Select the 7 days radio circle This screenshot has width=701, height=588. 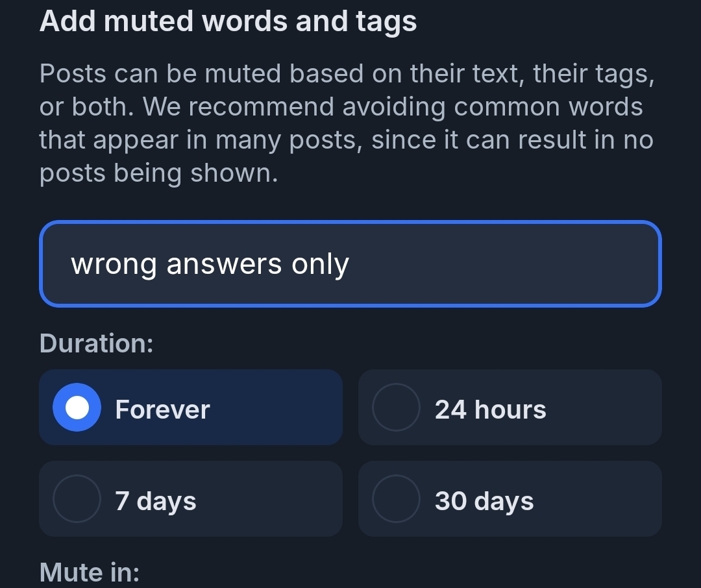point(77,499)
